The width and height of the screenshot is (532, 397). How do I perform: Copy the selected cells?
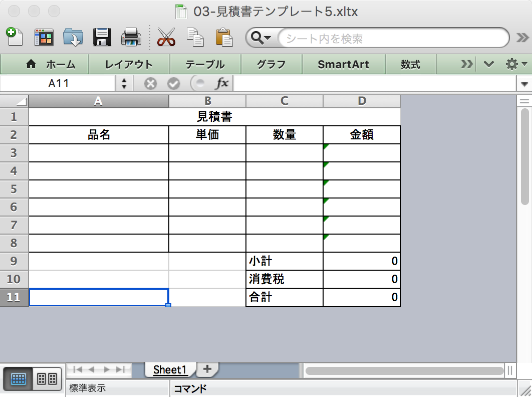pyautogui.click(x=195, y=38)
